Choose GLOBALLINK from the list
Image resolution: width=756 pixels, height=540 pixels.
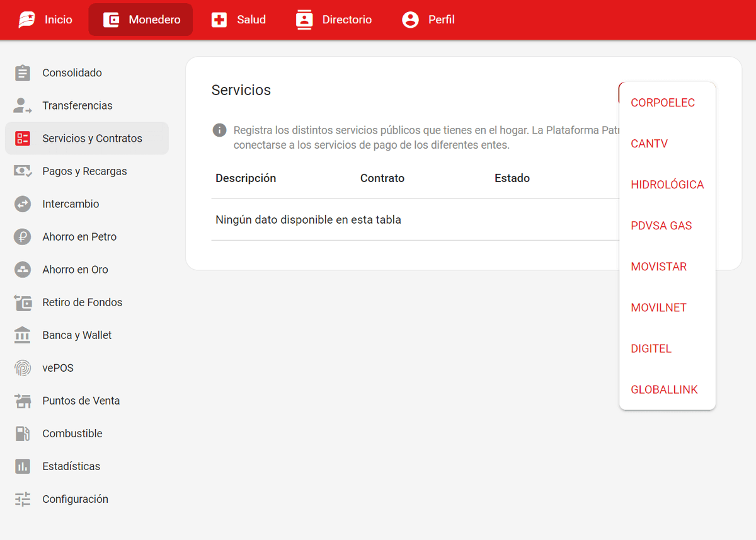coord(668,389)
